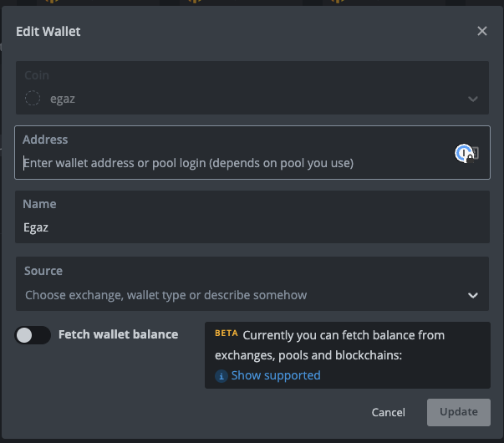Click into the Name field containing Egaz
The height and width of the screenshot is (443, 504).
252,217
